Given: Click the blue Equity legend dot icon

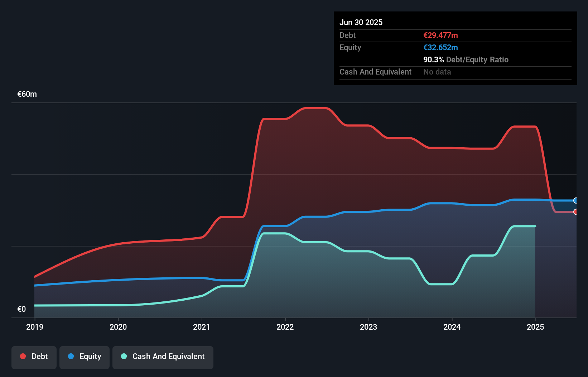Looking at the screenshot, I should pyautogui.click(x=71, y=356).
